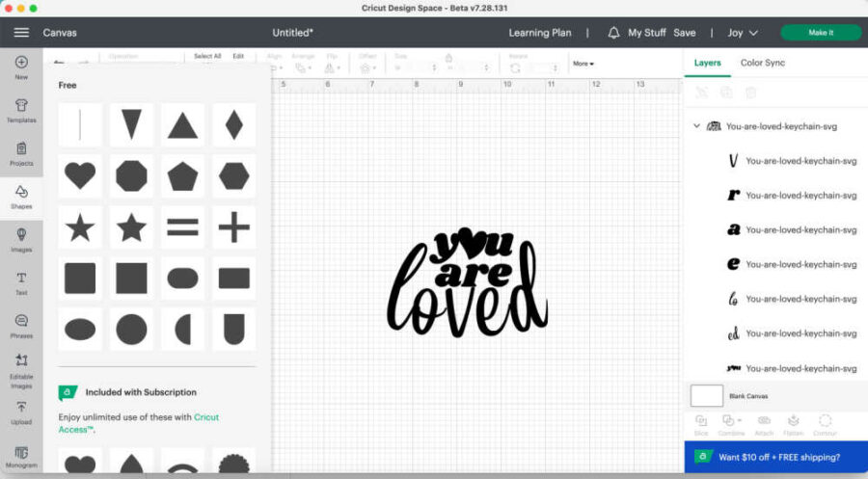Select the Layers tab
Screen dimensions: 868x479
707,63
